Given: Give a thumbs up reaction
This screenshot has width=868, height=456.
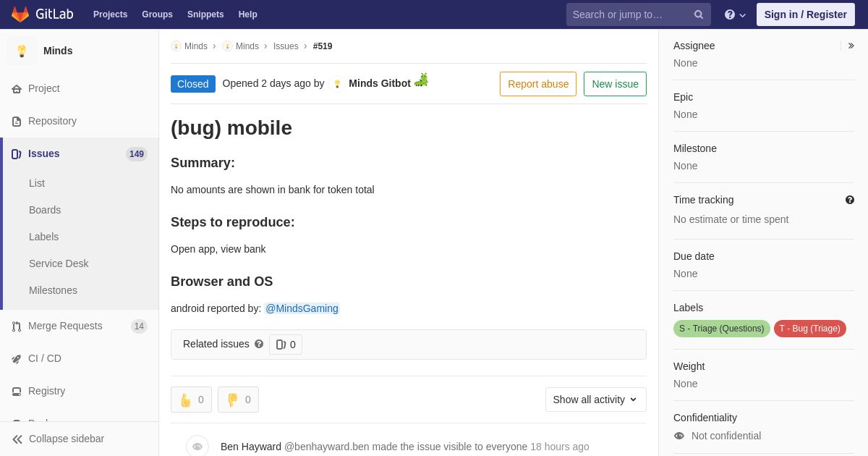Looking at the screenshot, I should [x=191, y=400].
